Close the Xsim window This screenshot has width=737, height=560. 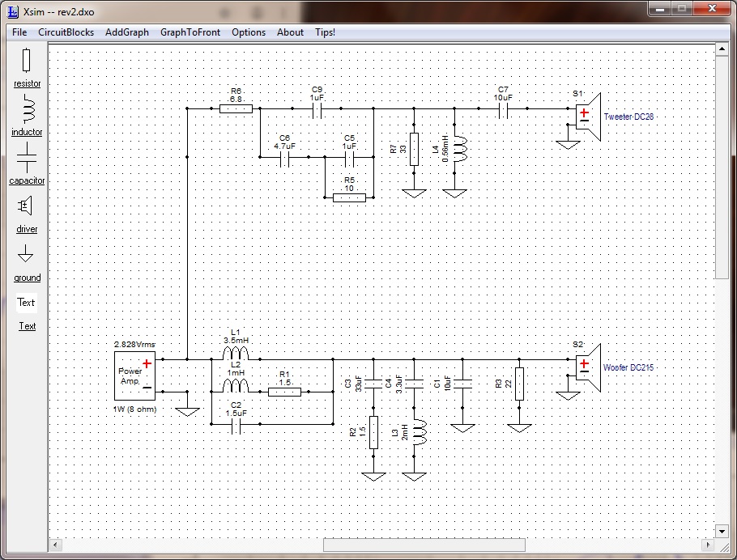pos(712,8)
